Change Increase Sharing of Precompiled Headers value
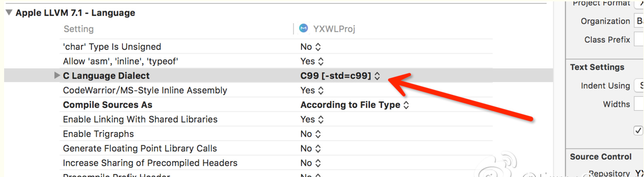The width and height of the screenshot is (644, 177). (311, 163)
